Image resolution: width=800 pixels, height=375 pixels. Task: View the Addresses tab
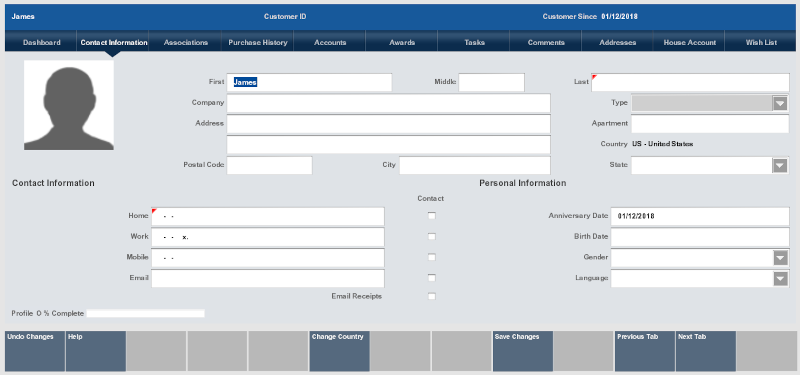tap(617, 42)
